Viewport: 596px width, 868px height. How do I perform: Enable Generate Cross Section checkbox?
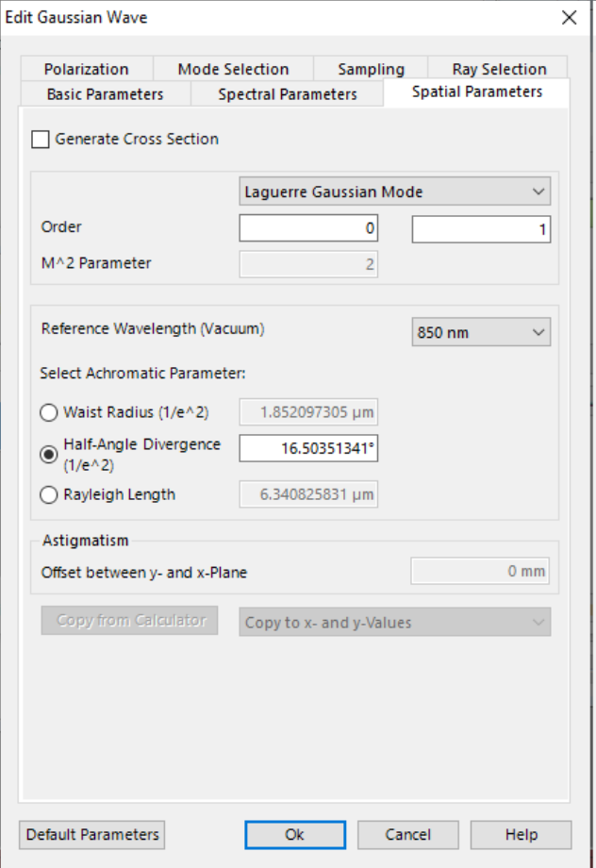[x=41, y=139]
